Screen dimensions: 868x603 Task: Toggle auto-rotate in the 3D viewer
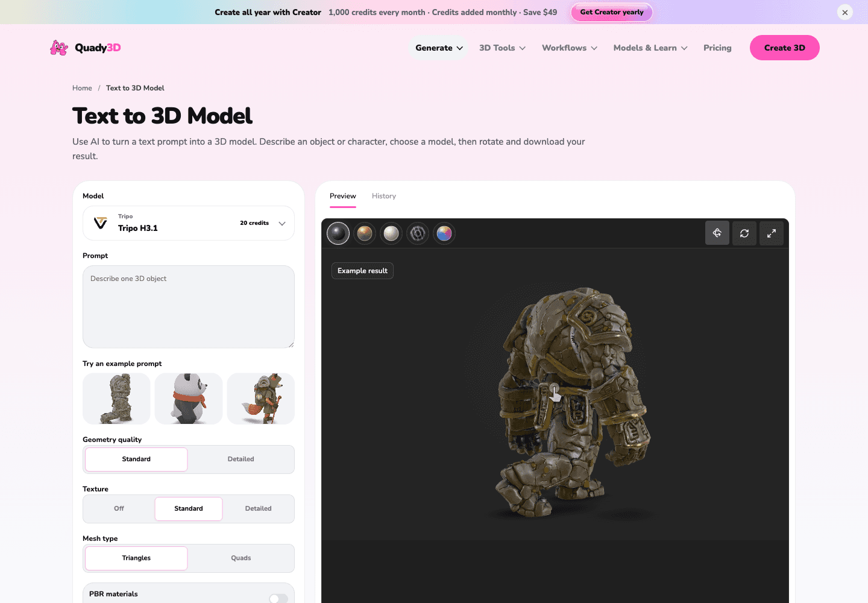[x=717, y=233]
